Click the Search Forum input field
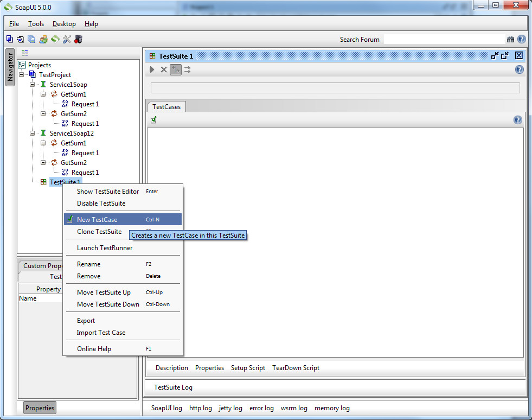 pos(444,39)
